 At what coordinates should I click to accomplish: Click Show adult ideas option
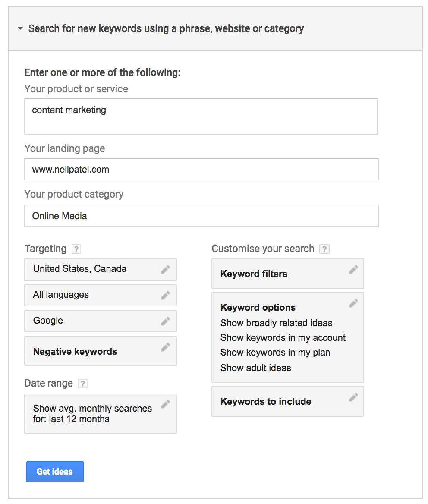click(255, 368)
